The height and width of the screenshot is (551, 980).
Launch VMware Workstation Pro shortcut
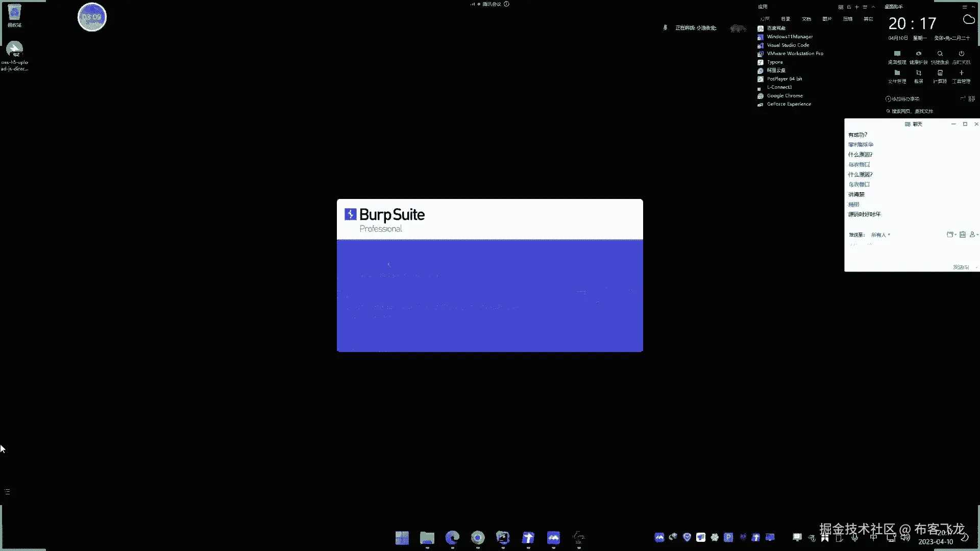coord(794,54)
